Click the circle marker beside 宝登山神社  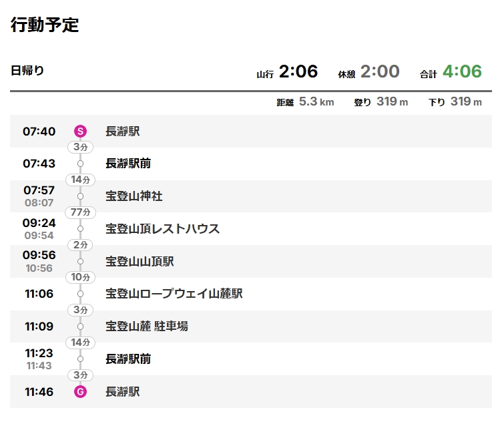pos(80,196)
